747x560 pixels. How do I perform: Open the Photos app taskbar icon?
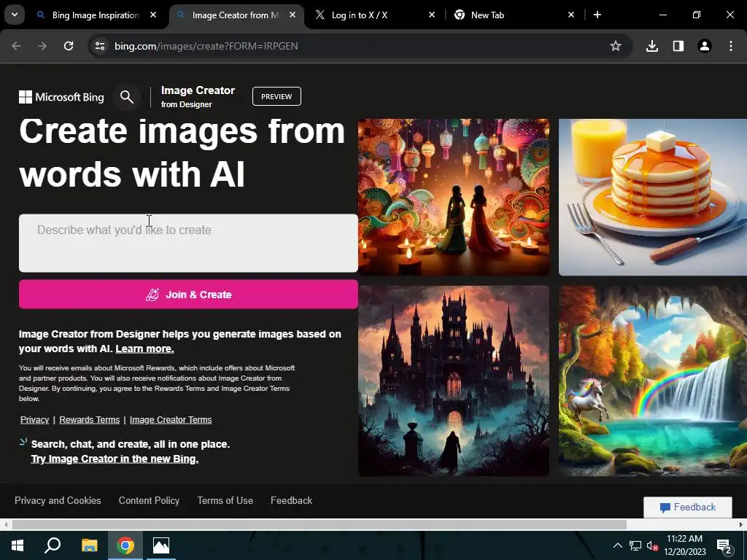pyautogui.click(x=161, y=545)
